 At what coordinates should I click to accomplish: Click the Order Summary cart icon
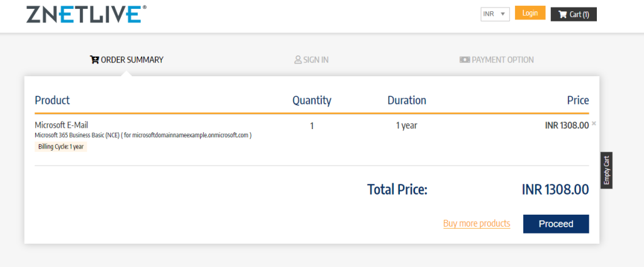point(95,60)
